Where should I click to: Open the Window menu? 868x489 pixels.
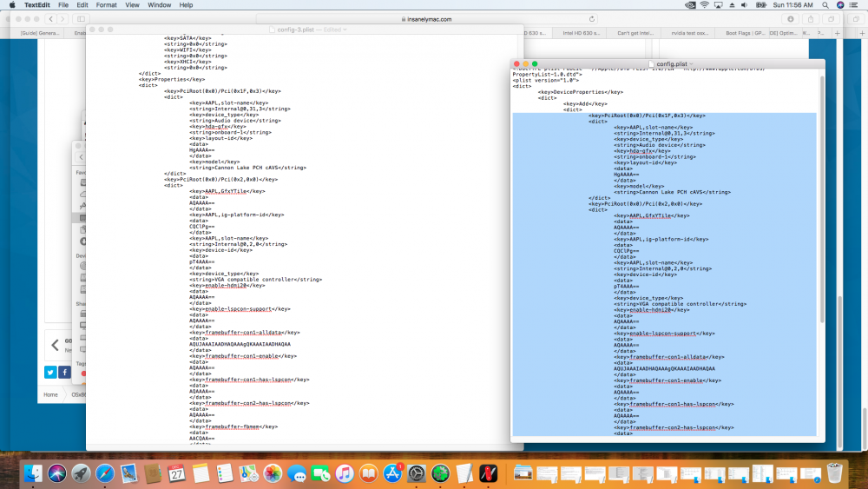[159, 5]
